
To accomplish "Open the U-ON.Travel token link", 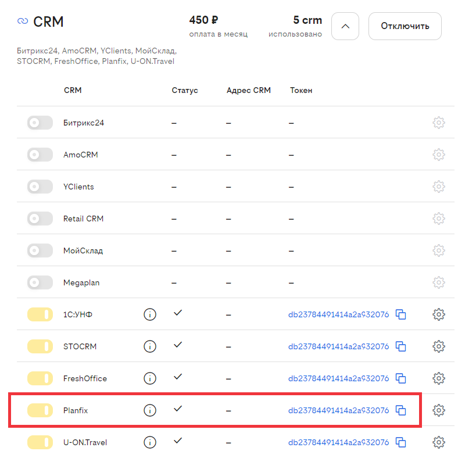I will (x=338, y=442).
